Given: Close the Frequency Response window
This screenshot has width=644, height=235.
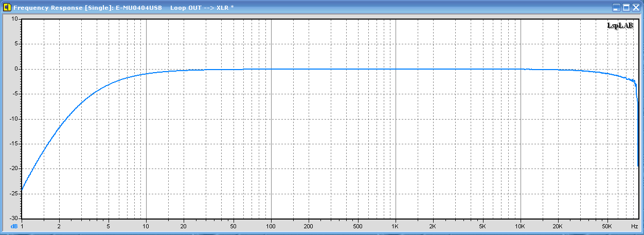Looking at the screenshot, I should 636,8.
